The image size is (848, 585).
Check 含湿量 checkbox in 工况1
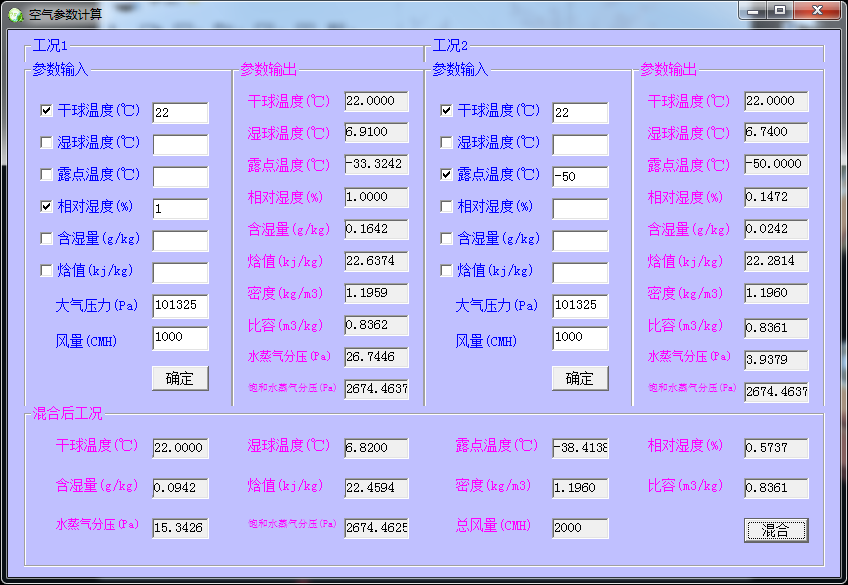[47, 238]
